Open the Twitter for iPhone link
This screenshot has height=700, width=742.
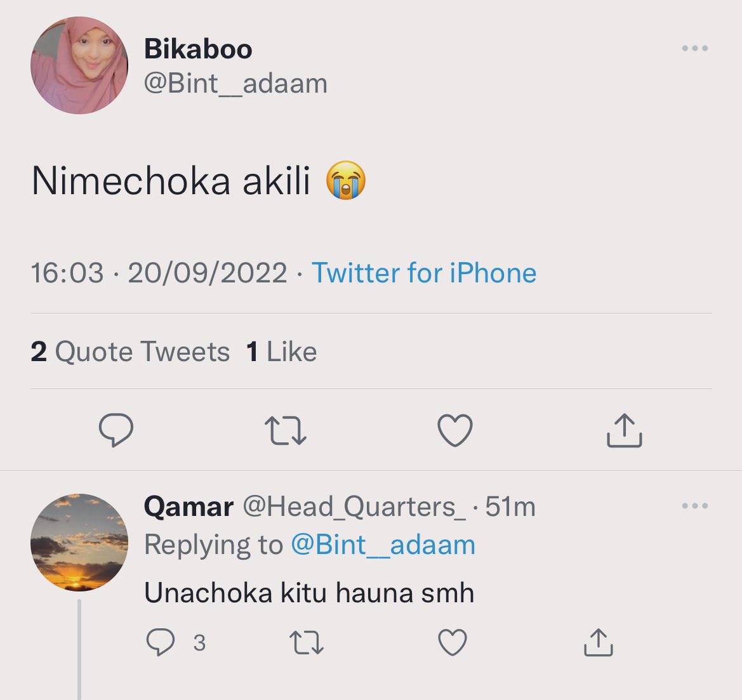(x=424, y=273)
